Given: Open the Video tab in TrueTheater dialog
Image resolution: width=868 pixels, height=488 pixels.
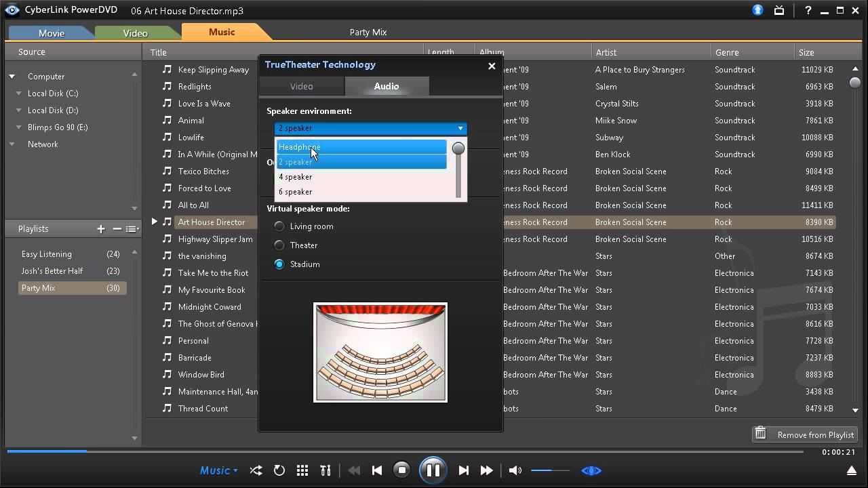Looking at the screenshot, I should point(302,86).
